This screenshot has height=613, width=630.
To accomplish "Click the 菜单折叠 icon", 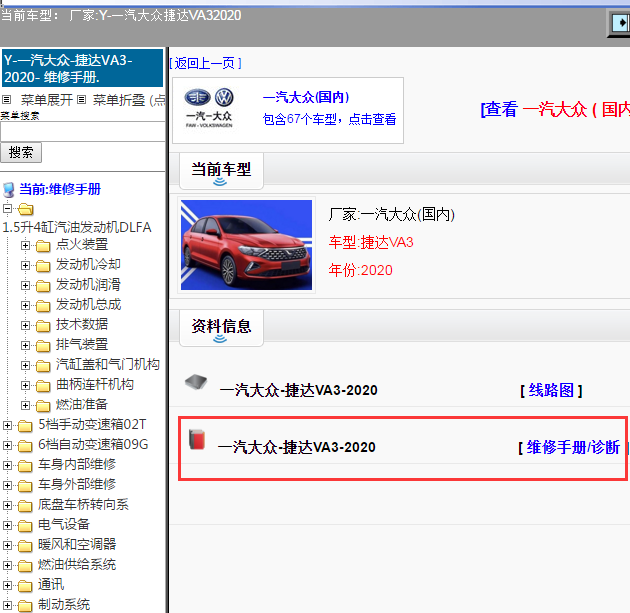I will click(x=82, y=99).
